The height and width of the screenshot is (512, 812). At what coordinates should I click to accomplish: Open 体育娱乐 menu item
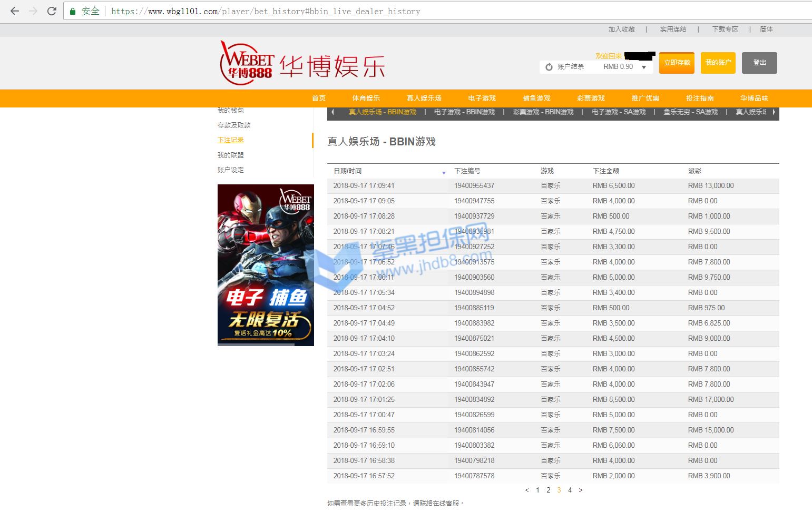pyautogui.click(x=366, y=99)
